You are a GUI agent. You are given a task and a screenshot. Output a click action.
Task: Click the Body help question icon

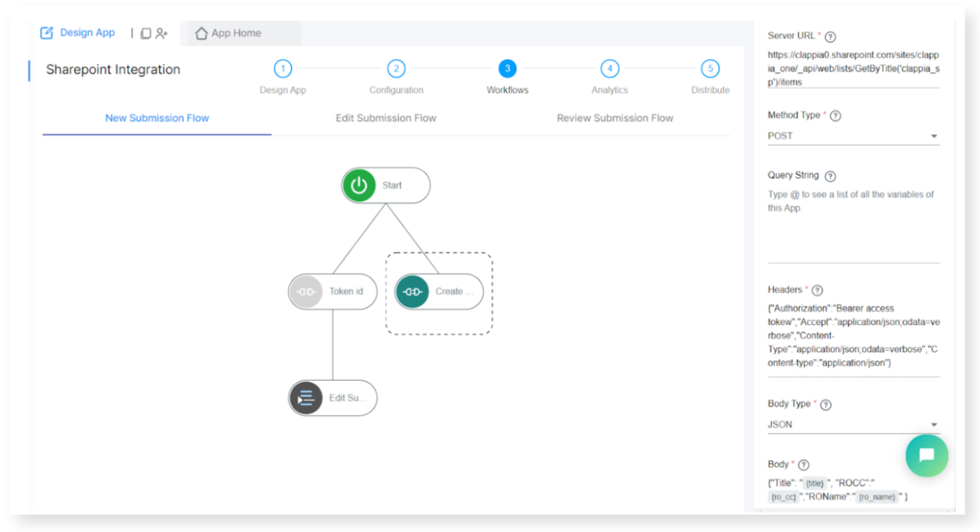tap(804, 464)
